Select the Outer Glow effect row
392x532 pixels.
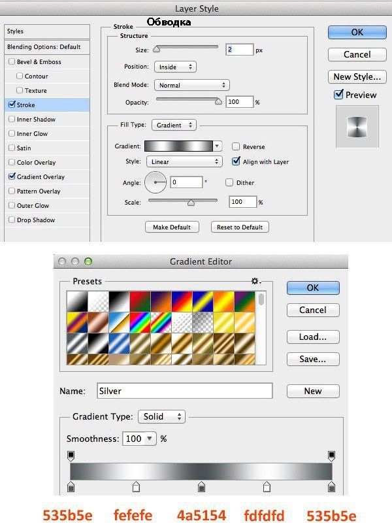pyautogui.click(x=47, y=205)
